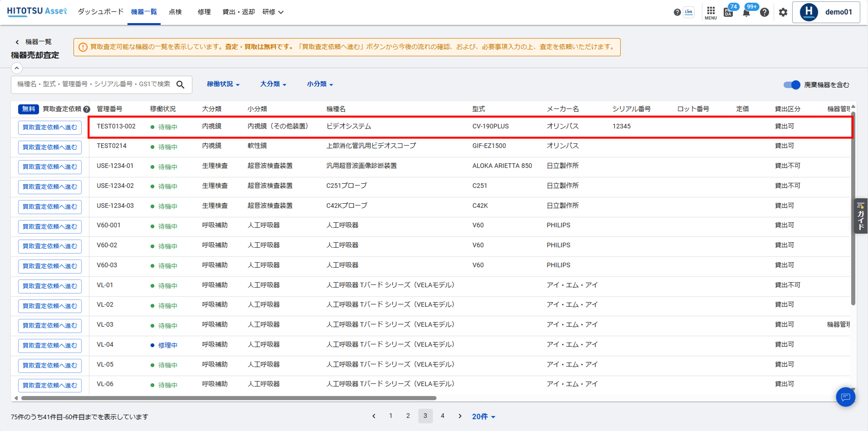868x431 pixels.
Task: Click 買取査定依頼へ進む for VL-01
Action: [50, 286]
